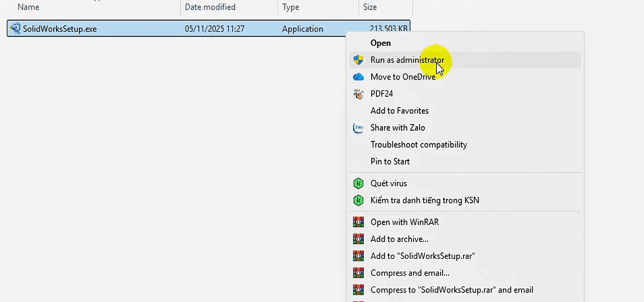Image resolution: width=644 pixels, height=302 pixels.
Task: Click WinRAR icon beside Open with WinRAR
Action: coord(358,222)
